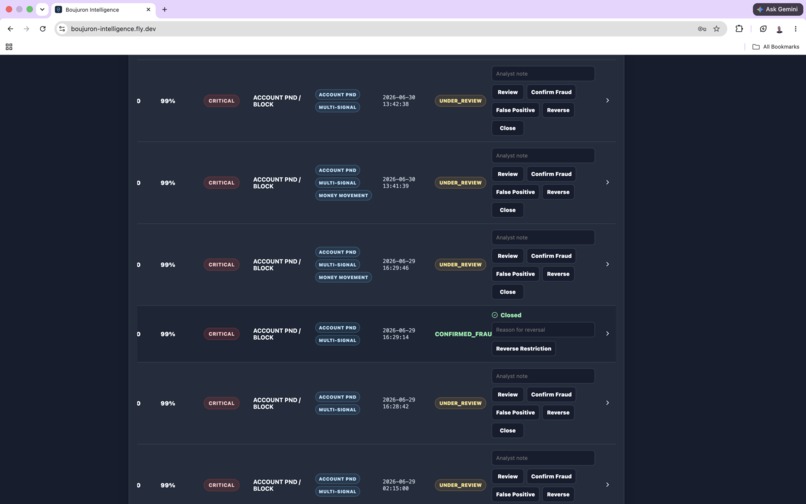The width and height of the screenshot is (806, 504).
Task: Click Review for the 13:41:39 alert
Action: point(507,174)
